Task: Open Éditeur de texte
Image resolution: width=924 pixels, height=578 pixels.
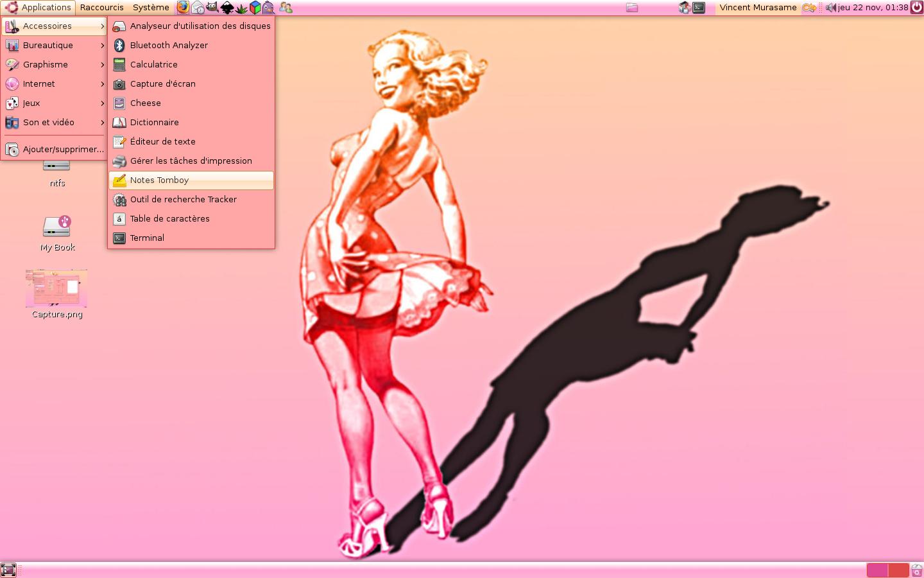Action: (x=191, y=142)
